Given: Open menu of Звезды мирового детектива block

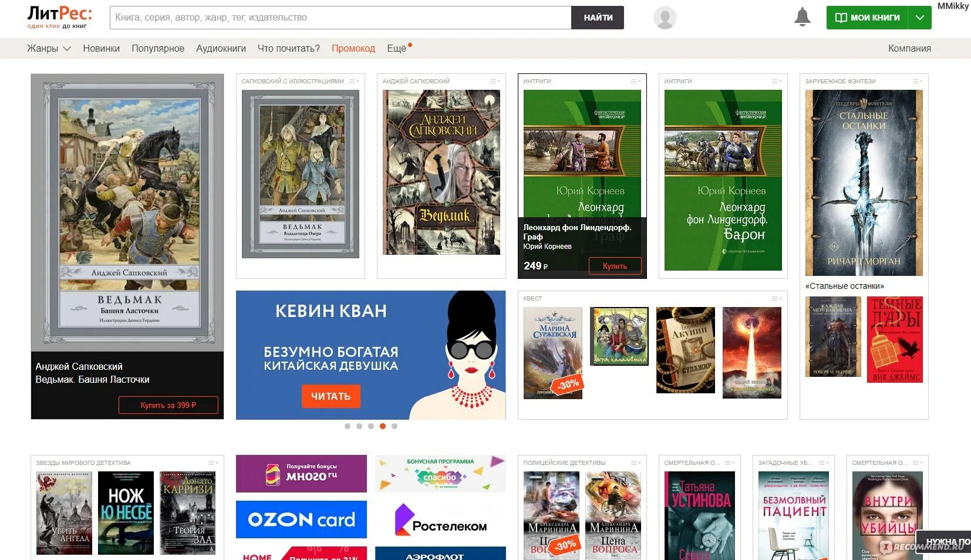Looking at the screenshot, I should [213, 463].
